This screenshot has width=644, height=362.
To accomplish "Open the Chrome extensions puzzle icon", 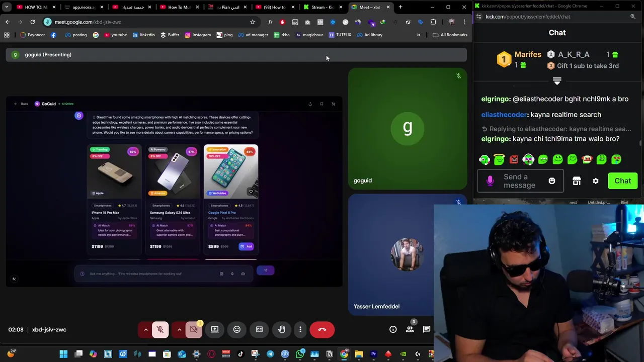I will [x=433, y=22].
